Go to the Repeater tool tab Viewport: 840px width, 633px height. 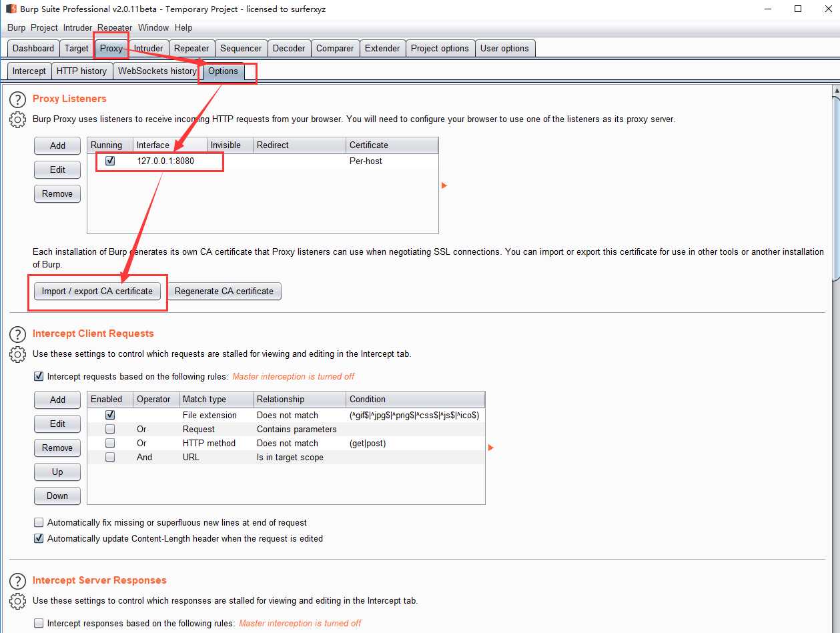191,48
